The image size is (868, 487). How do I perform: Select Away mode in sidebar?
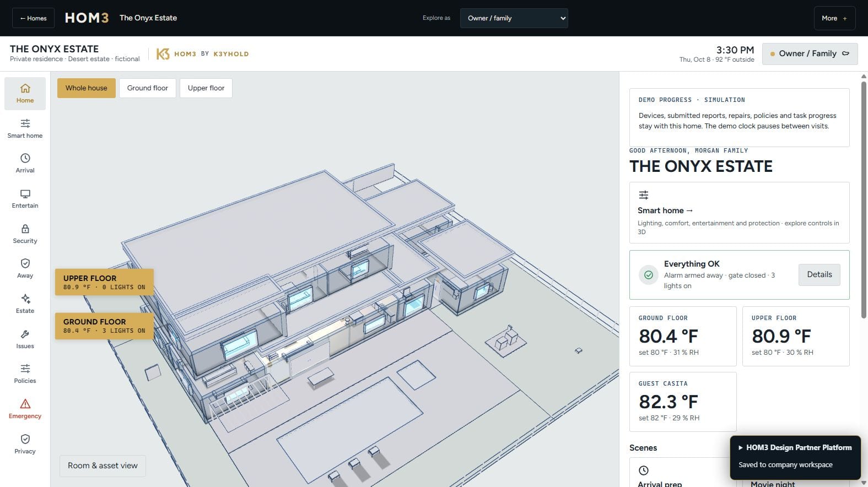pos(25,268)
